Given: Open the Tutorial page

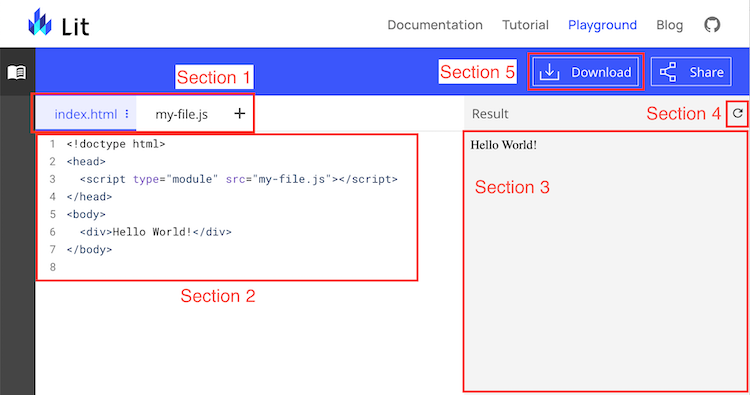Looking at the screenshot, I should click(525, 25).
